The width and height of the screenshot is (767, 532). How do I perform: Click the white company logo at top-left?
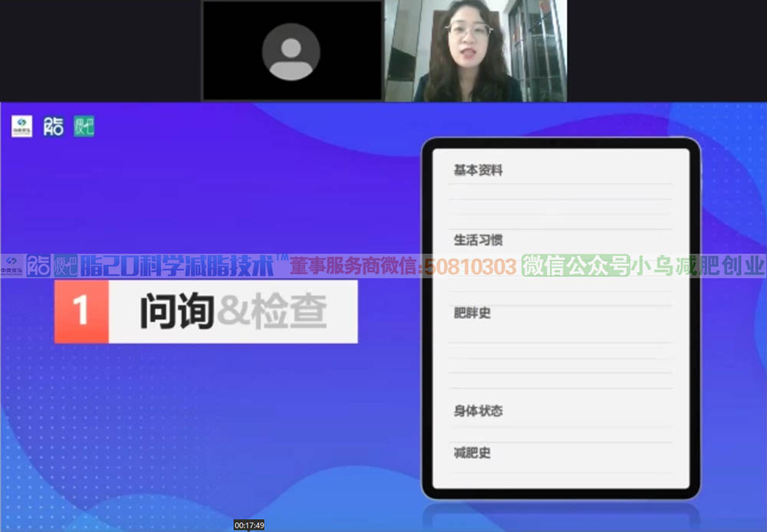[21, 126]
